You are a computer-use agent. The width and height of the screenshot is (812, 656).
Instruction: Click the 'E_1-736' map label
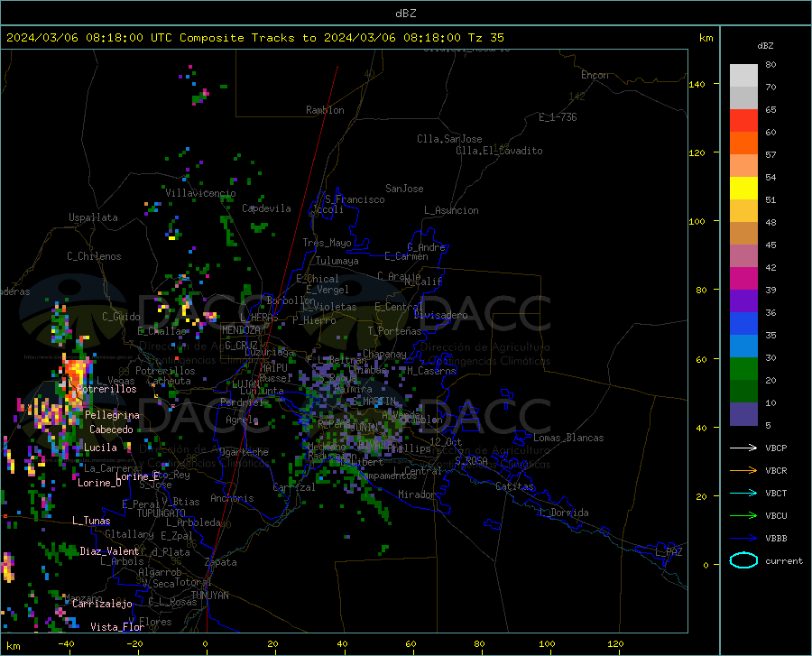[558, 117]
